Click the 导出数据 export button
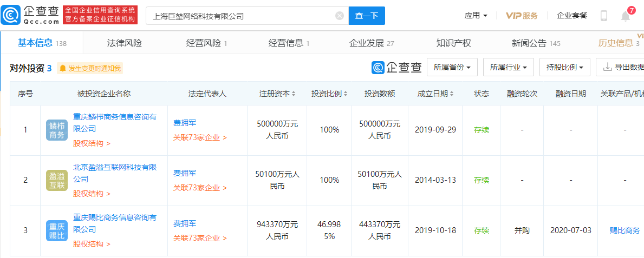The width and height of the screenshot is (644, 258). point(620,67)
